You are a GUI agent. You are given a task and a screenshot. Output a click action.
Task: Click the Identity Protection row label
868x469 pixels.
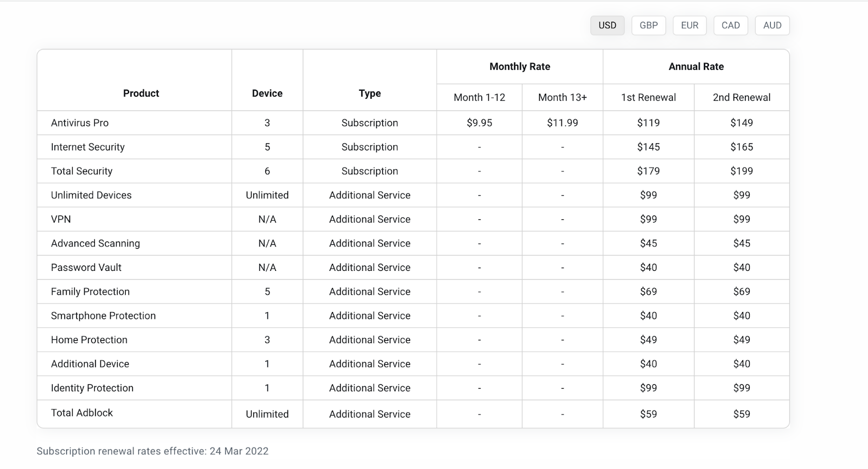coord(92,388)
